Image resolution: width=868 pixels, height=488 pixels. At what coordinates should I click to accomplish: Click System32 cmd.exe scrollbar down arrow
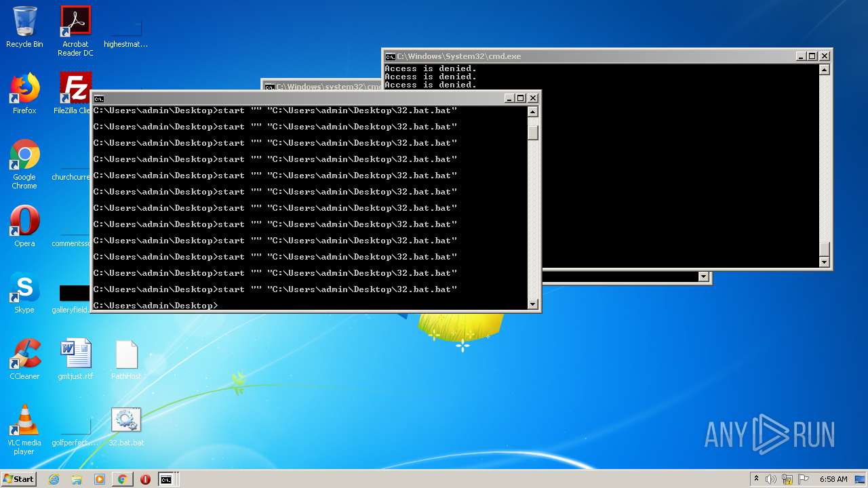point(825,262)
